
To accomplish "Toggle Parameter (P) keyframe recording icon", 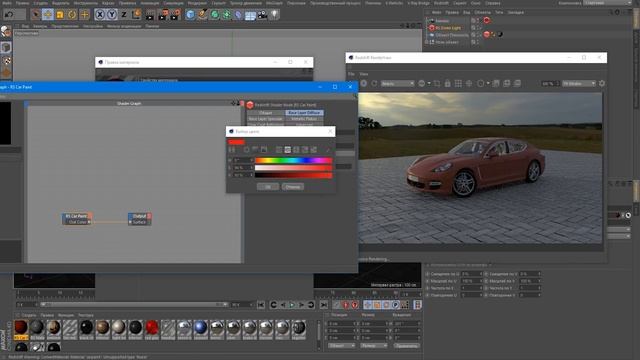I will 396,305.
